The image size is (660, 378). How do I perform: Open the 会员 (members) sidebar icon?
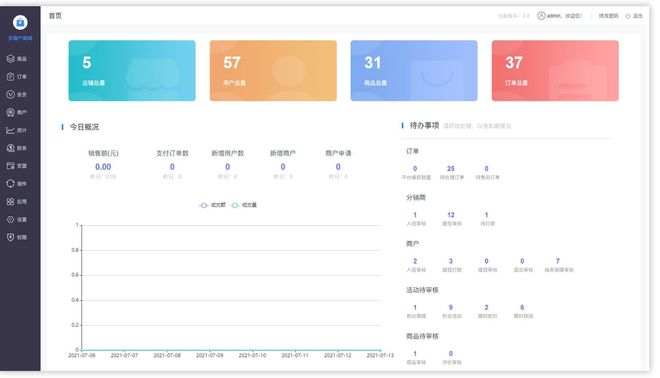tap(11, 94)
